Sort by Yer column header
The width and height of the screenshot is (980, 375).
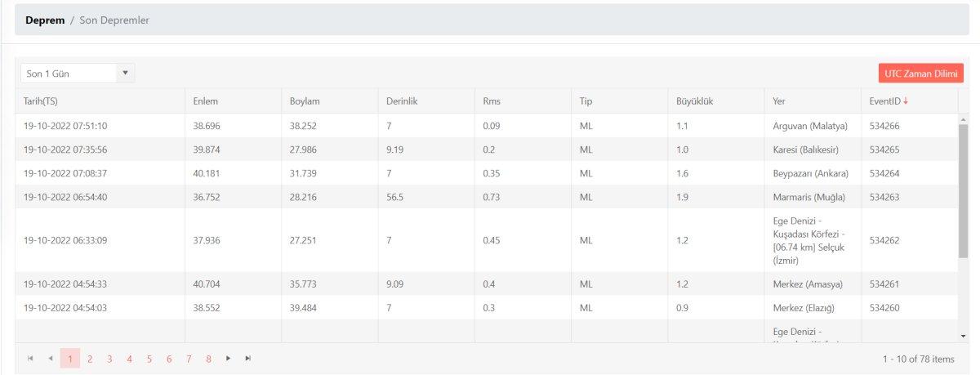(x=779, y=101)
